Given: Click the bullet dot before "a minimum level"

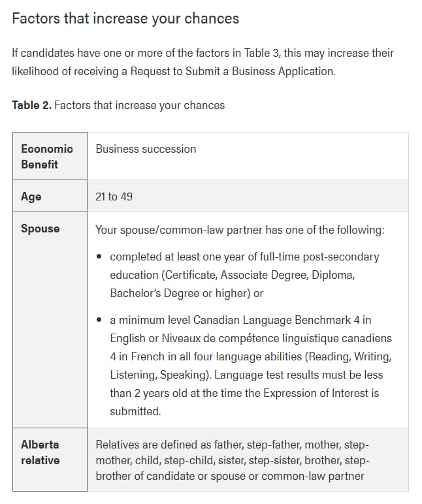Looking at the screenshot, I should pos(99,321).
